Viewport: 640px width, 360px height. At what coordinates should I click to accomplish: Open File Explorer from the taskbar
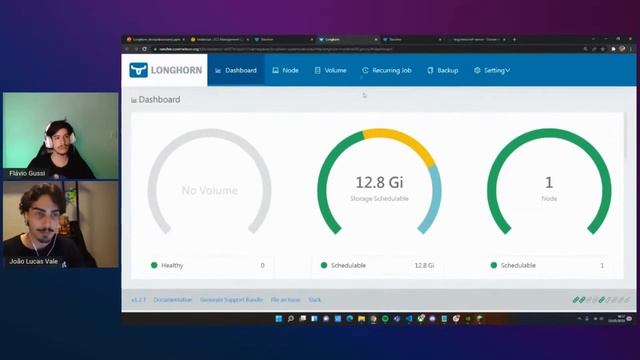click(x=362, y=319)
